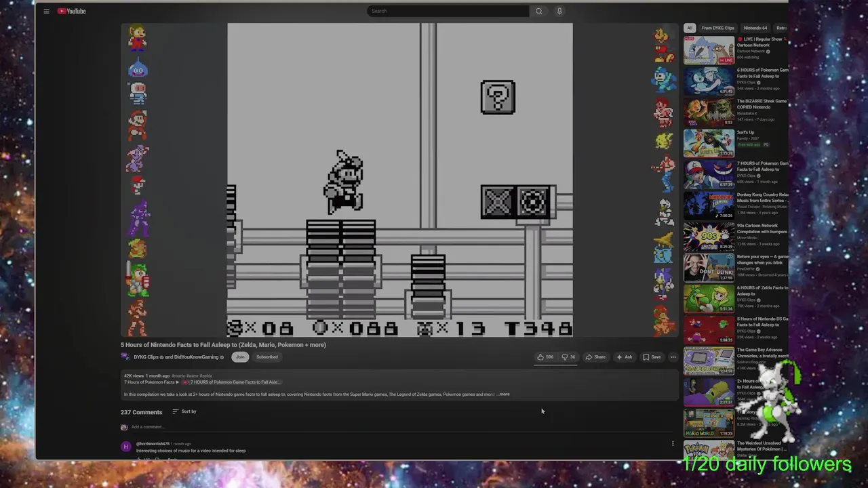Click the Surf's Up video title
868x488 pixels.
tap(745, 133)
